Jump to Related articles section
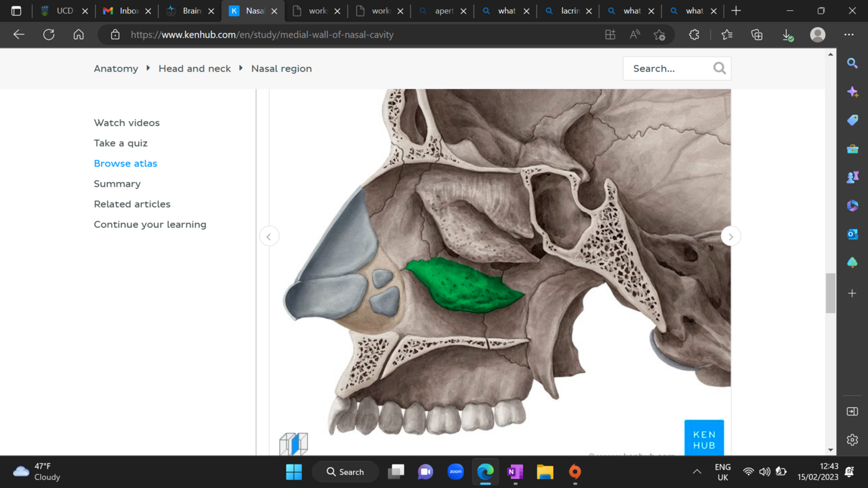The image size is (868, 488). tap(132, 204)
